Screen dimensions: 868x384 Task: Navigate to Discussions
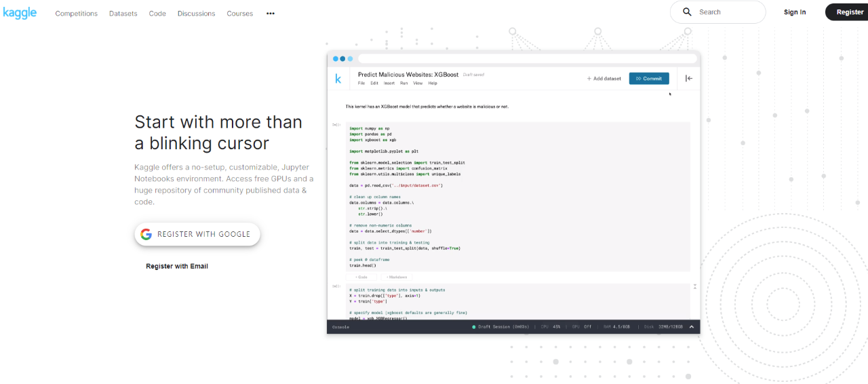click(197, 14)
